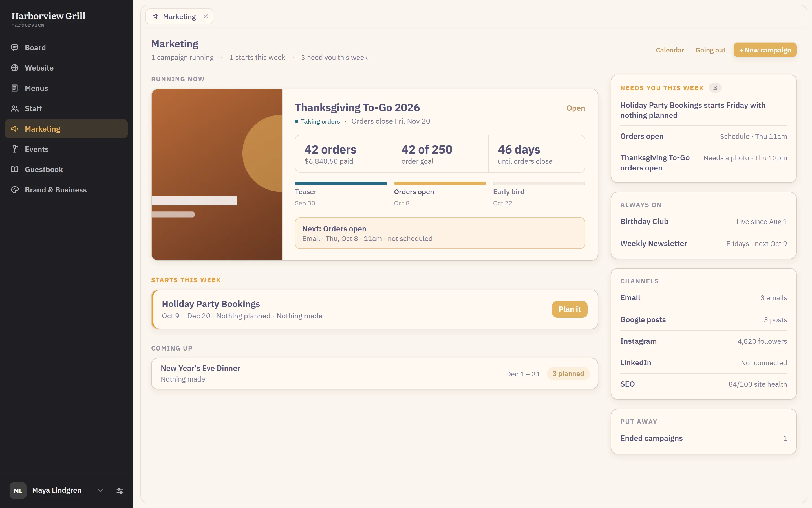The height and width of the screenshot is (508, 812).
Task: Click the Brand & Business palette icon
Action: [x=14, y=190]
